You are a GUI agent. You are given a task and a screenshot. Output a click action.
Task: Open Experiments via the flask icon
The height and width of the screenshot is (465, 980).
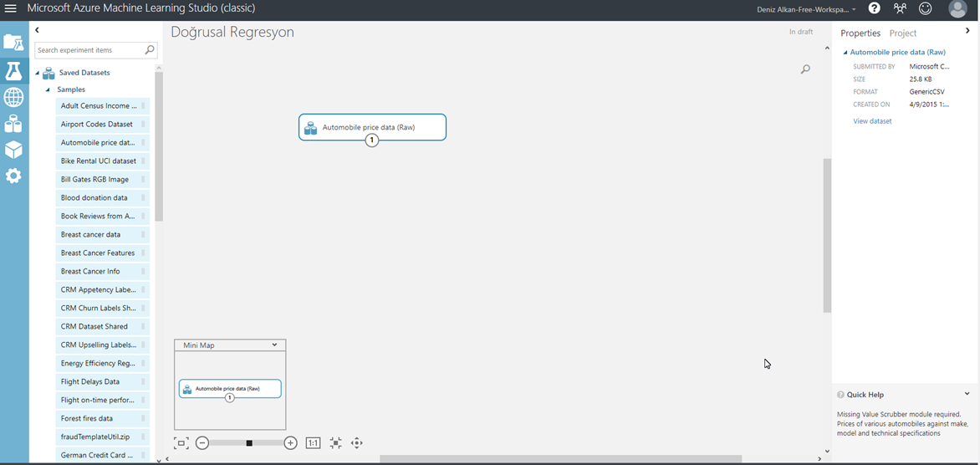tap(13, 71)
